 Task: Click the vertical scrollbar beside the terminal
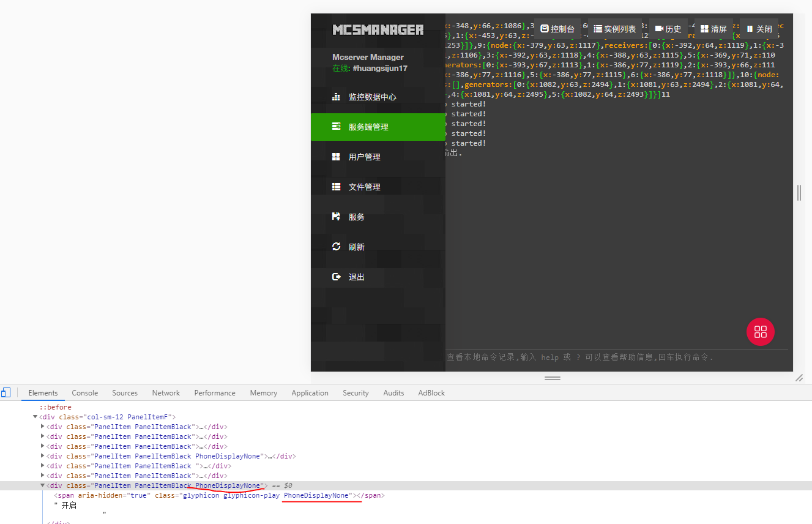(x=798, y=192)
